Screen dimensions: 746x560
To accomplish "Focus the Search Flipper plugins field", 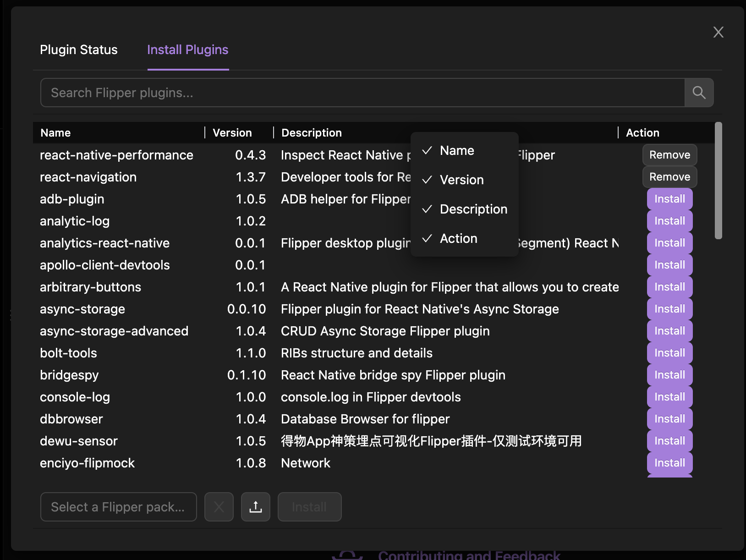I will [x=362, y=93].
